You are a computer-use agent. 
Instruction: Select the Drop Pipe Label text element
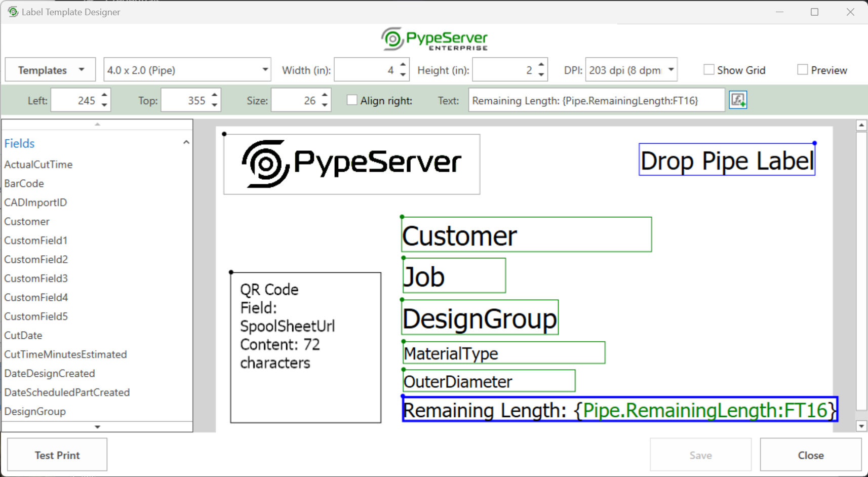(x=727, y=160)
